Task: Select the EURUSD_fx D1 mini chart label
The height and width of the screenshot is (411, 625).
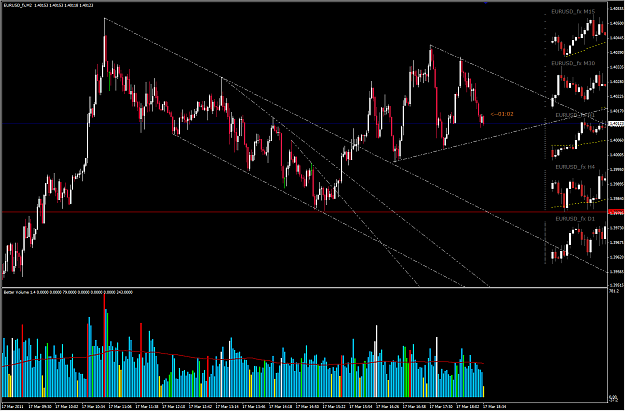Action: tap(575, 219)
